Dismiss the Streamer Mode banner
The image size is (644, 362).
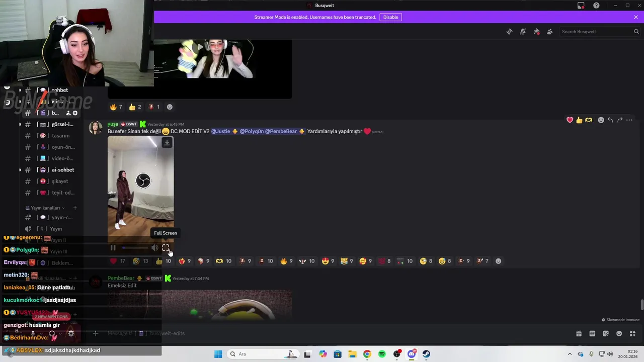point(636,17)
